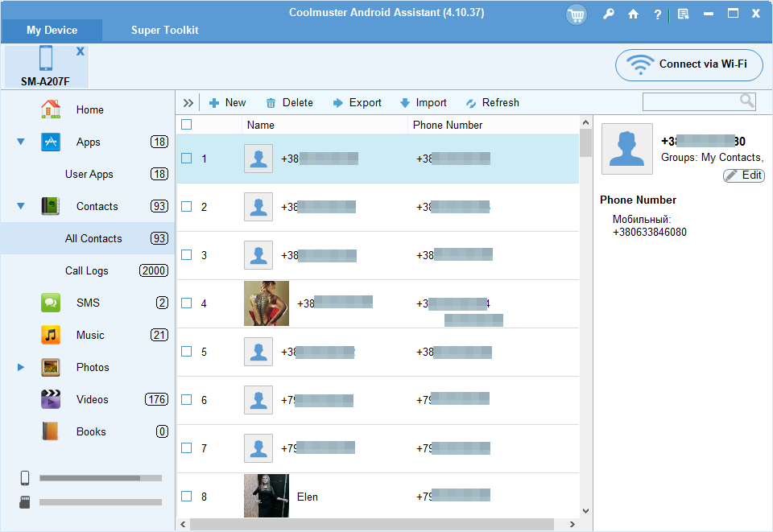Image resolution: width=773 pixels, height=532 pixels.
Task: Open the photo thumbnail of contact Elen
Action: point(267,496)
